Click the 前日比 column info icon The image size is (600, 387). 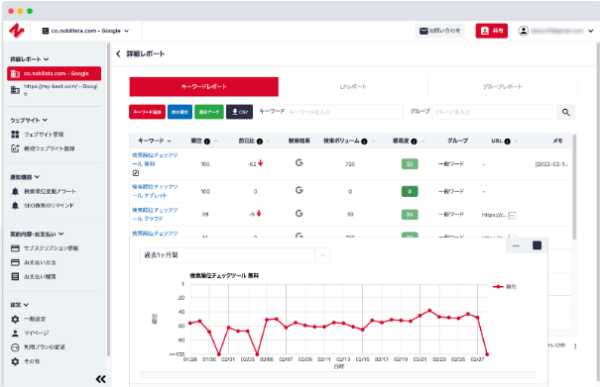click(x=260, y=142)
